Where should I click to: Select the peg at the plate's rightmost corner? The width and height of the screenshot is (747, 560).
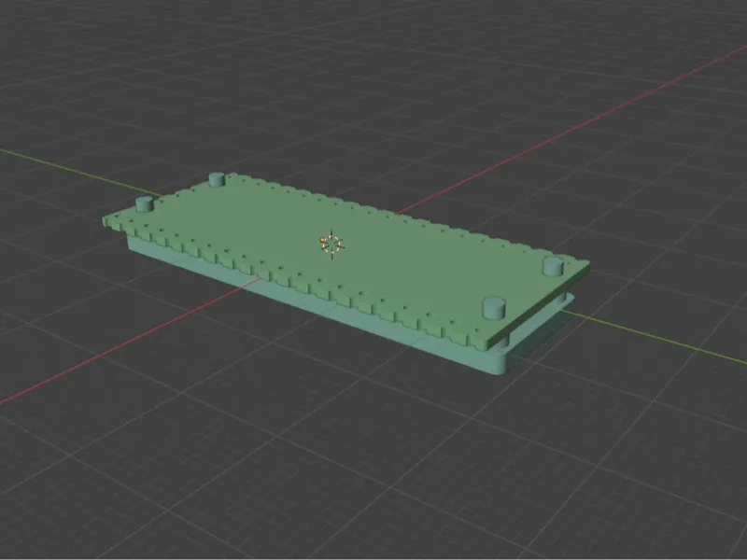click(553, 267)
